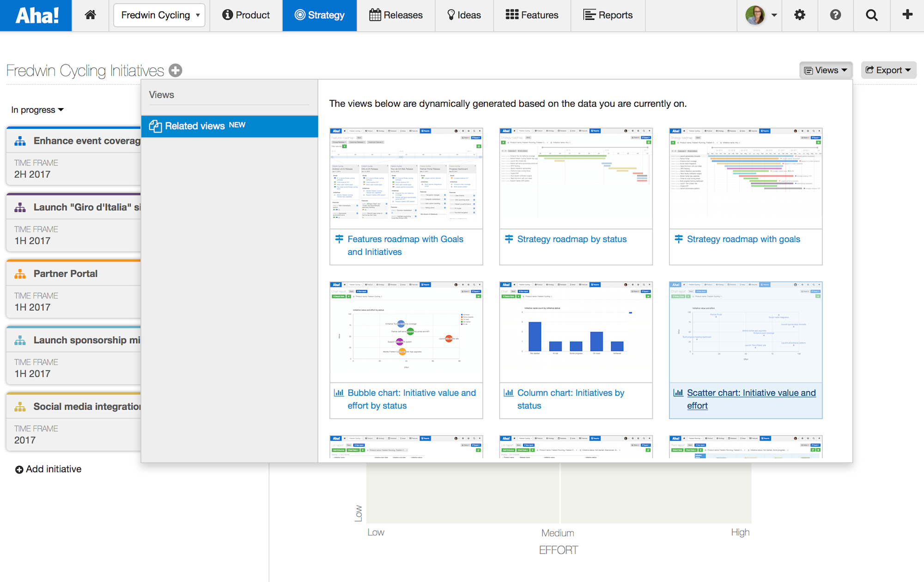924x582 pixels.
Task: Open the help menu
Action: [x=835, y=15]
